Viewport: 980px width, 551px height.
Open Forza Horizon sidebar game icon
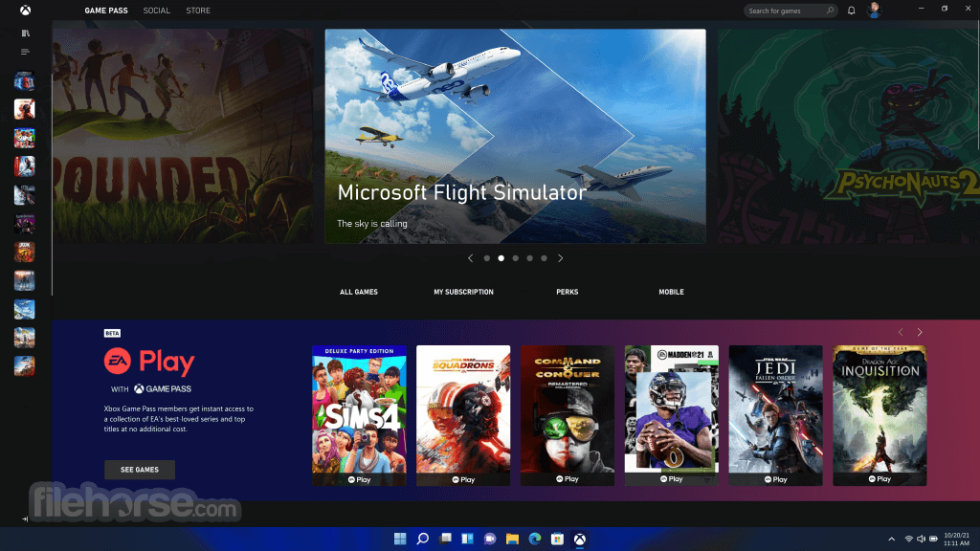24,366
